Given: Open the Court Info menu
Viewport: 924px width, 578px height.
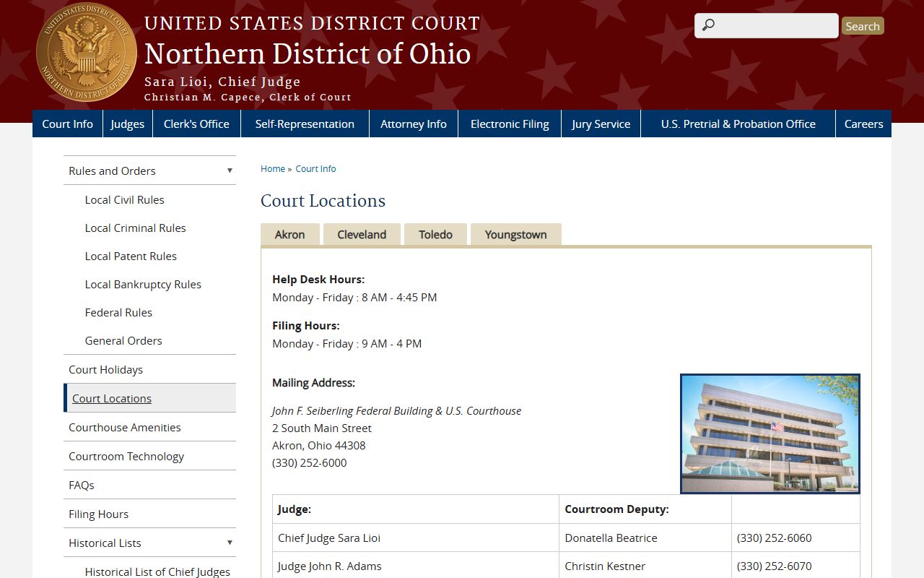Looking at the screenshot, I should point(68,124).
